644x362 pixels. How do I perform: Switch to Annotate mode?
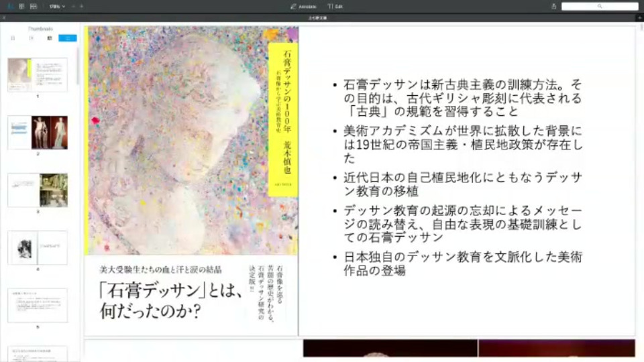(x=303, y=7)
